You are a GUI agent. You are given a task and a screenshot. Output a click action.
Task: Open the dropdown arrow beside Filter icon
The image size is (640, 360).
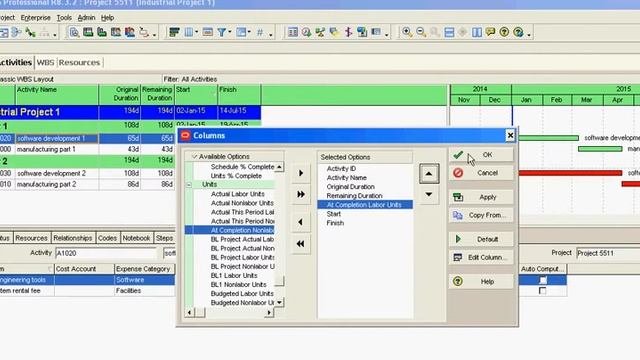coord(230,32)
